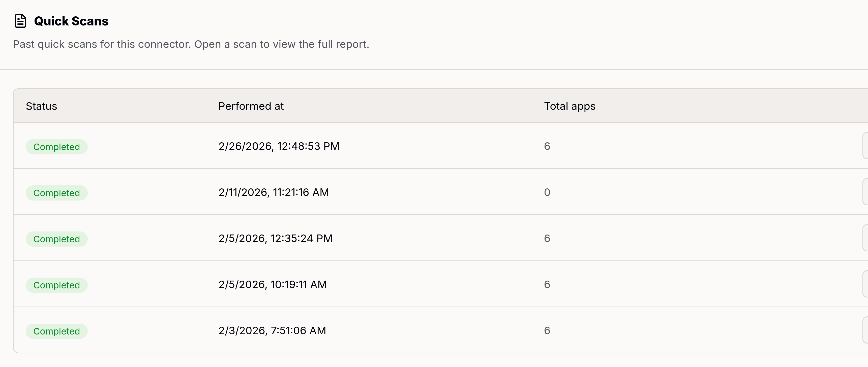868x367 pixels.
Task: Click total apps value 0 in 2/11/2026 row
Action: pyautogui.click(x=547, y=192)
